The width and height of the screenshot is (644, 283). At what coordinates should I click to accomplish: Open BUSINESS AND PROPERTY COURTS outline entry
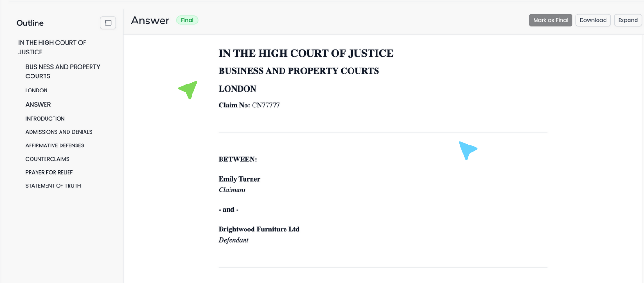pyautogui.click(x=63, y=71)
